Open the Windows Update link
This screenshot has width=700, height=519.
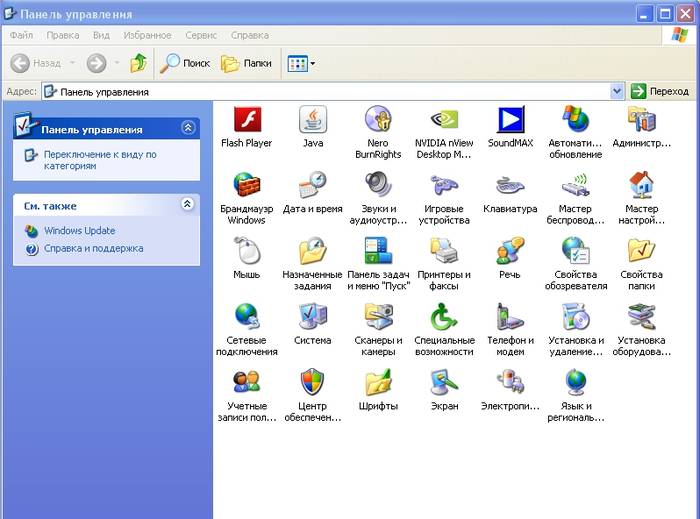pyautogui.click(x=79, y=231)
